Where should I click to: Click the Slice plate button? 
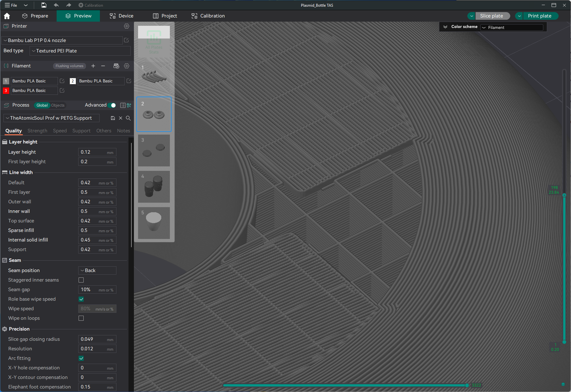click(492, 16)
